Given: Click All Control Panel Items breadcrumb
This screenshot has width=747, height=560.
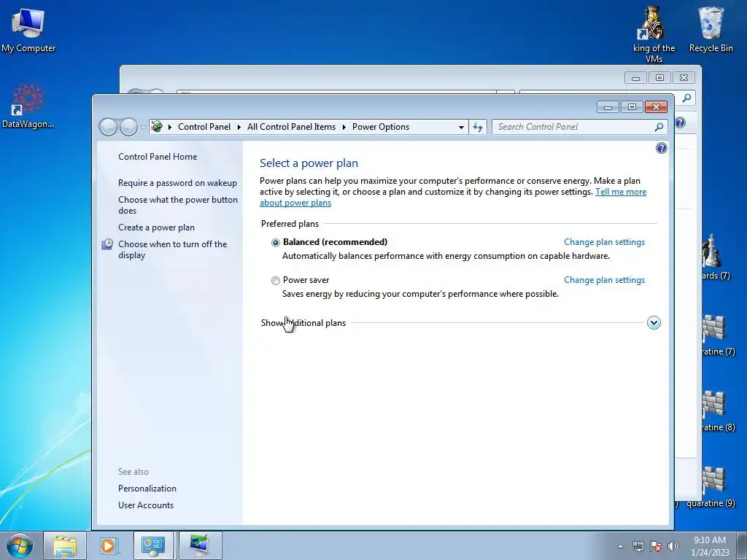Looking at the screenshot, I should coord(291,127).
